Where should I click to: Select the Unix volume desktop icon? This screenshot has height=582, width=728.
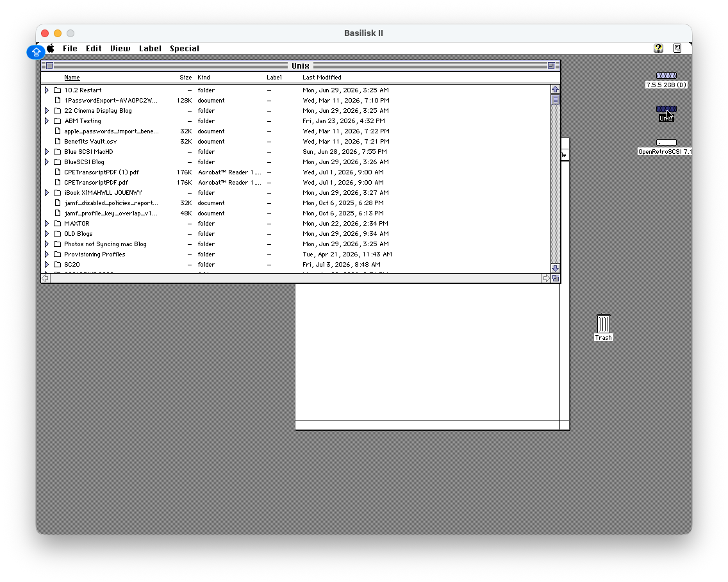tap(666, 110)
